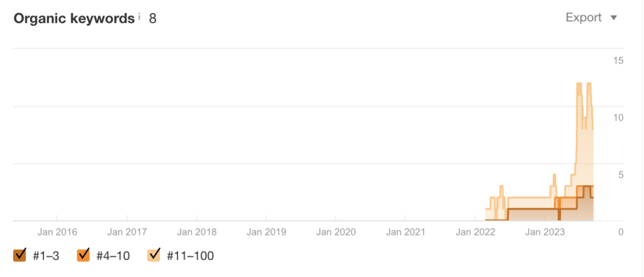This screenshot has height=277, width=644.
Task: Click the 5 value on y-axis
Action: click(621, 175)
